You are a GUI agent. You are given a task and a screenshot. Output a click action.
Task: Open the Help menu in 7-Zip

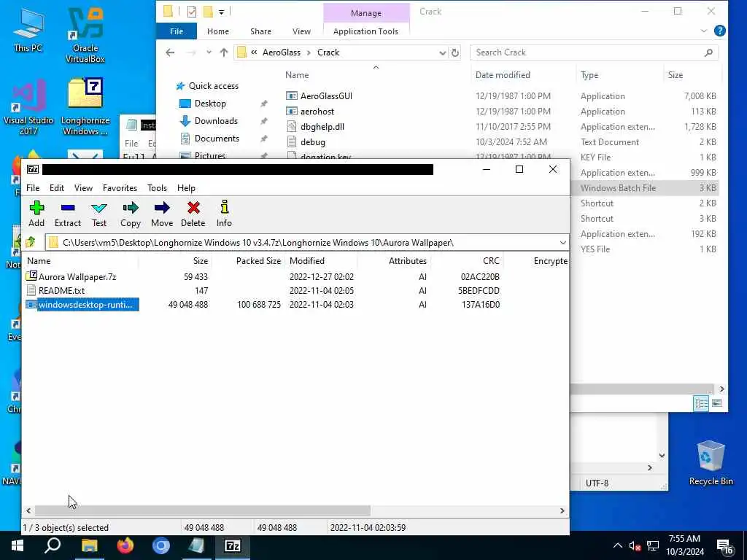point(186,188)
